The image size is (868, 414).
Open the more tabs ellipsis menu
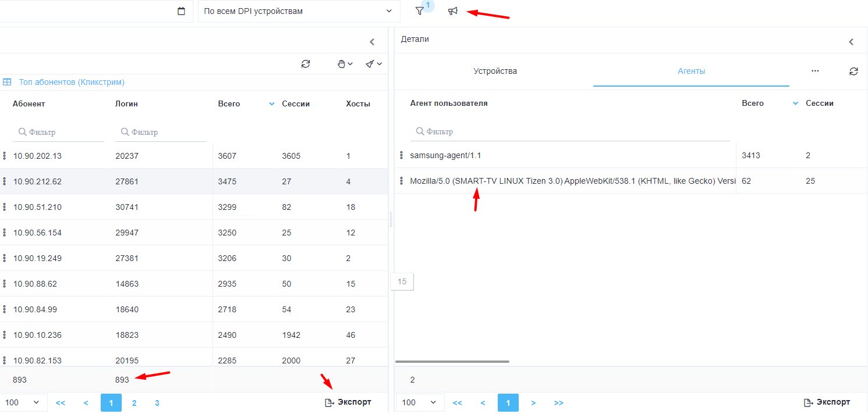tap(815, 71)
